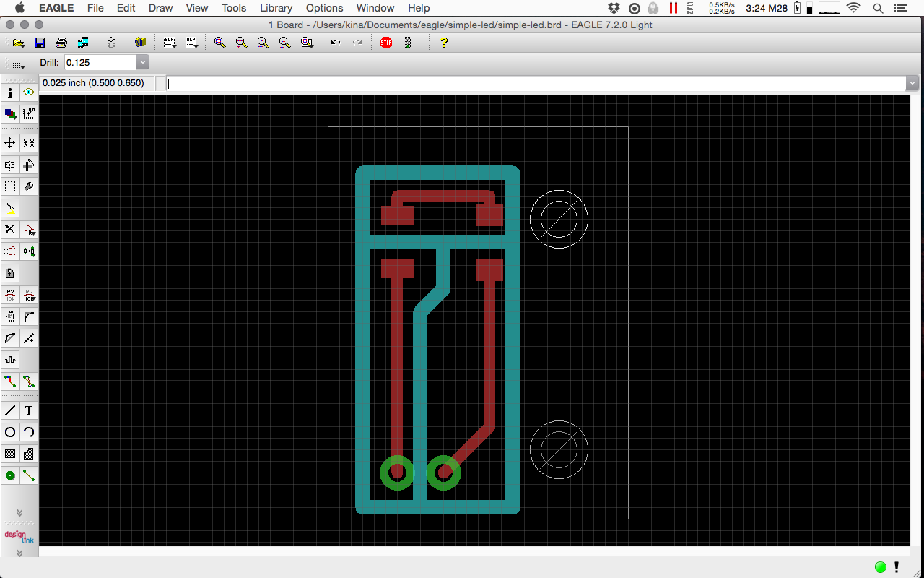
Task: Expand the Drill size dropdown arrow
Action: (x=142, y=63)
